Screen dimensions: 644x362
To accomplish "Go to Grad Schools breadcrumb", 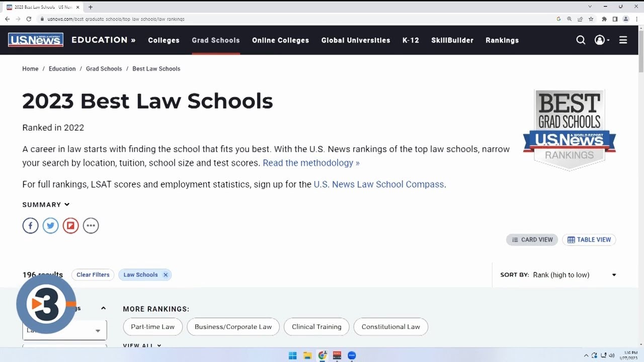I will point(104,69).
